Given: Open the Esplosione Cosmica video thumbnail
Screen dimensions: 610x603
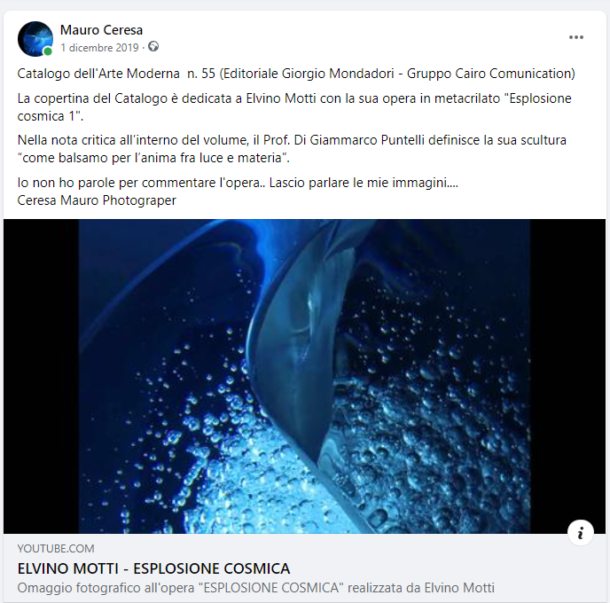Looking at the screenshot, I should [x=305, y=376].
